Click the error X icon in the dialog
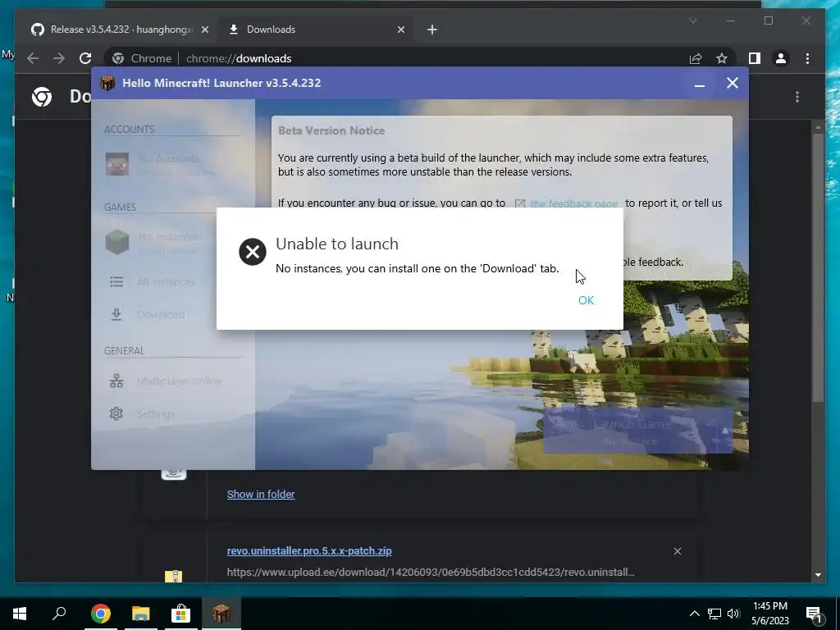The height and width of the screenshot is (630, 840). (253, 252)
